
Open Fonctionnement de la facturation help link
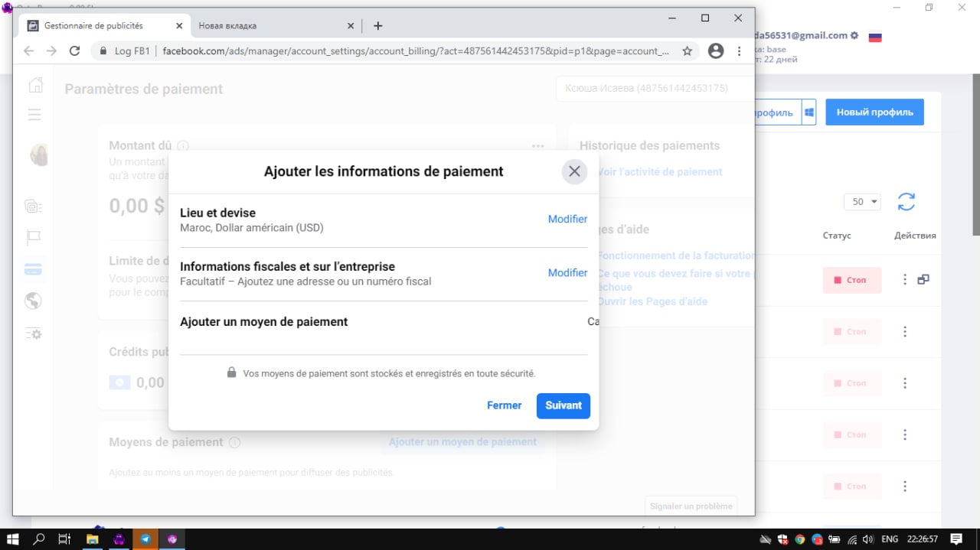[675, 255]
